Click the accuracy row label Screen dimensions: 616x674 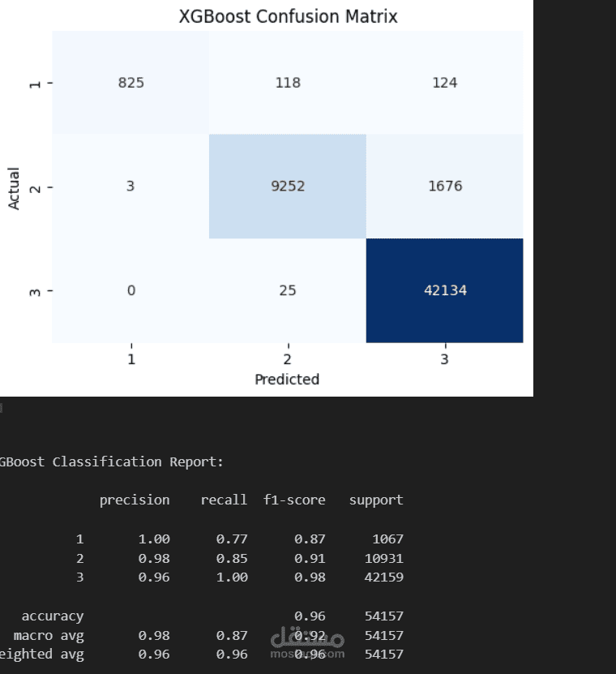(x=52, y=616)
